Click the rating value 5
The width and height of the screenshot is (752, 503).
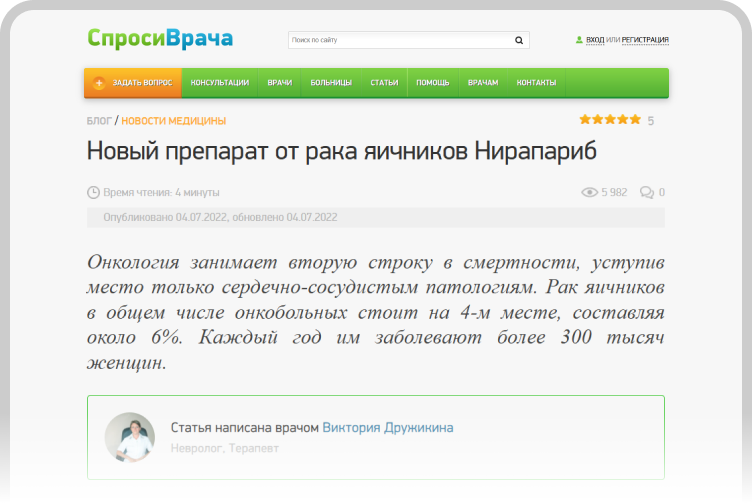coord(651,121)
